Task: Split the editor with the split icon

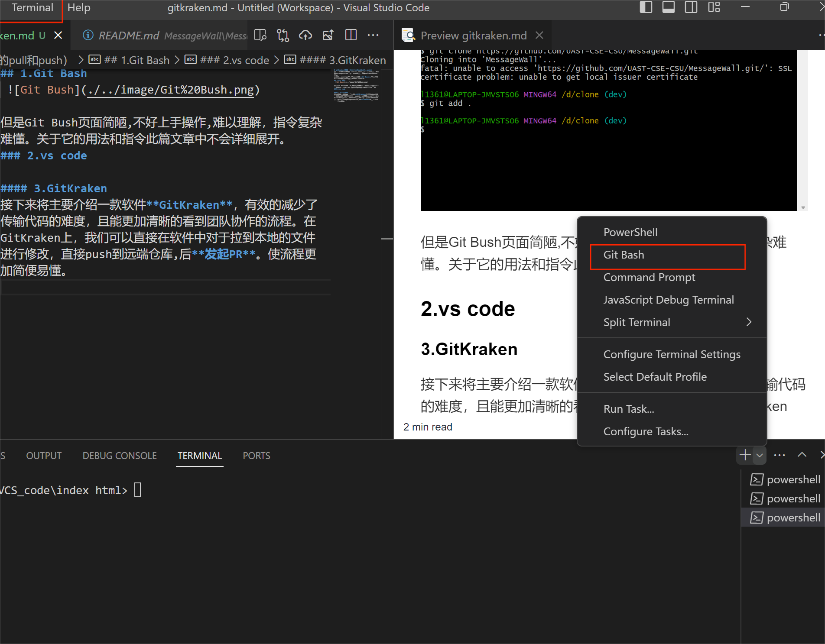Action: coord(351,36)
